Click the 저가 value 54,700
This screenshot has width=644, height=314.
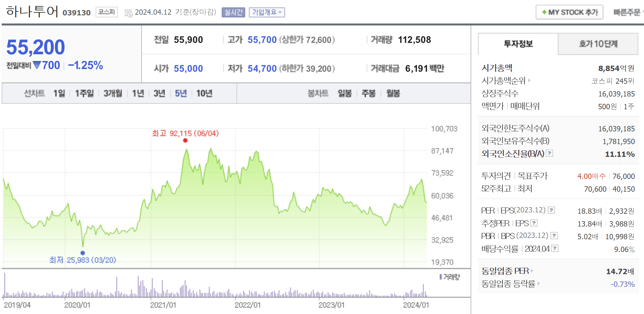(262, 69)
